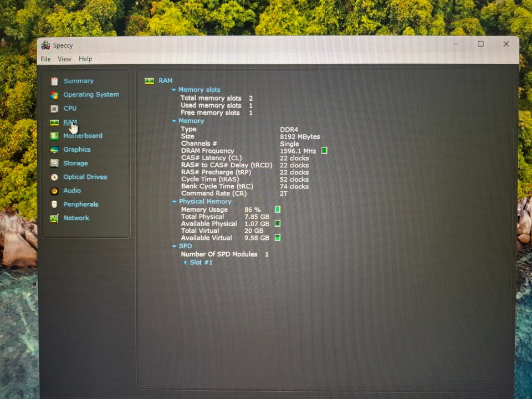Show the Graphics section
This screenshot has height=399, width=532.
point(77,150)
